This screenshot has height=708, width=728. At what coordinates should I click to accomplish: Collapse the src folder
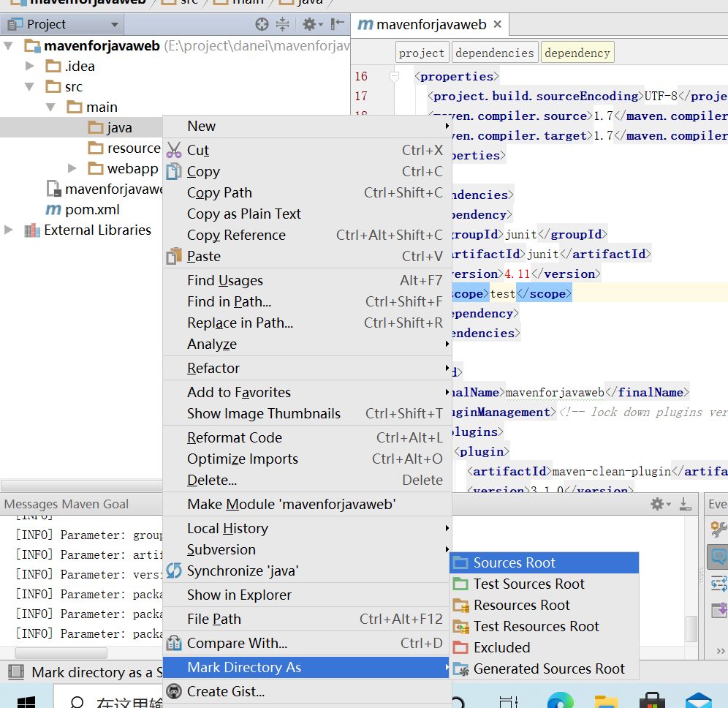(x=29, y=87)
